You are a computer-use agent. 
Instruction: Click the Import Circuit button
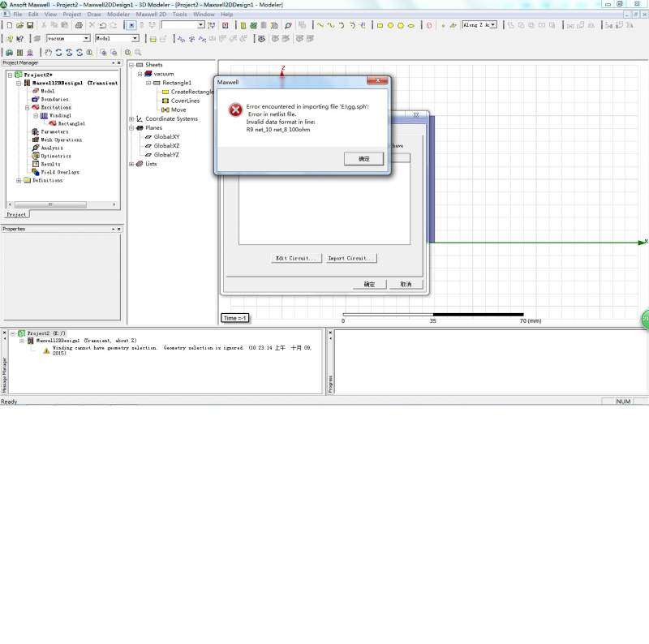tap(351, 258)
